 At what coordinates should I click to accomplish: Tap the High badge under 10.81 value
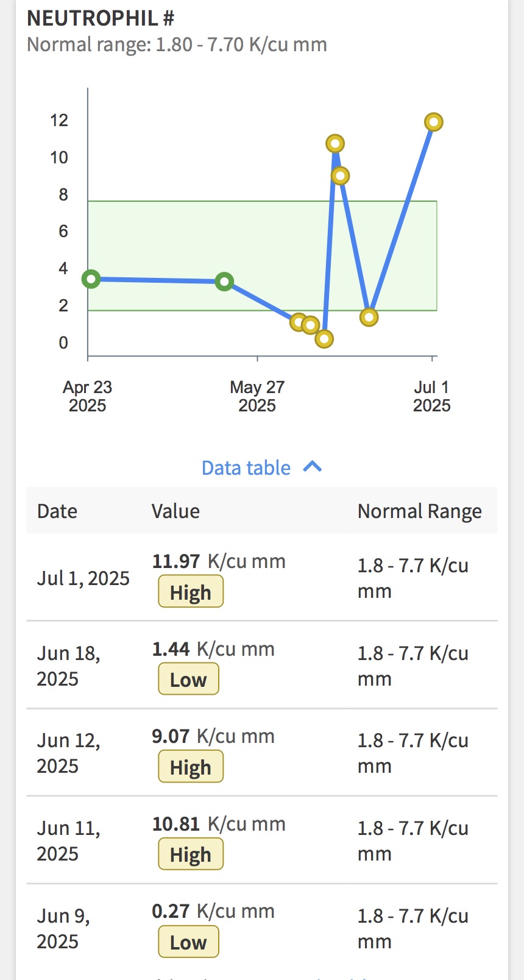[191, 854]
